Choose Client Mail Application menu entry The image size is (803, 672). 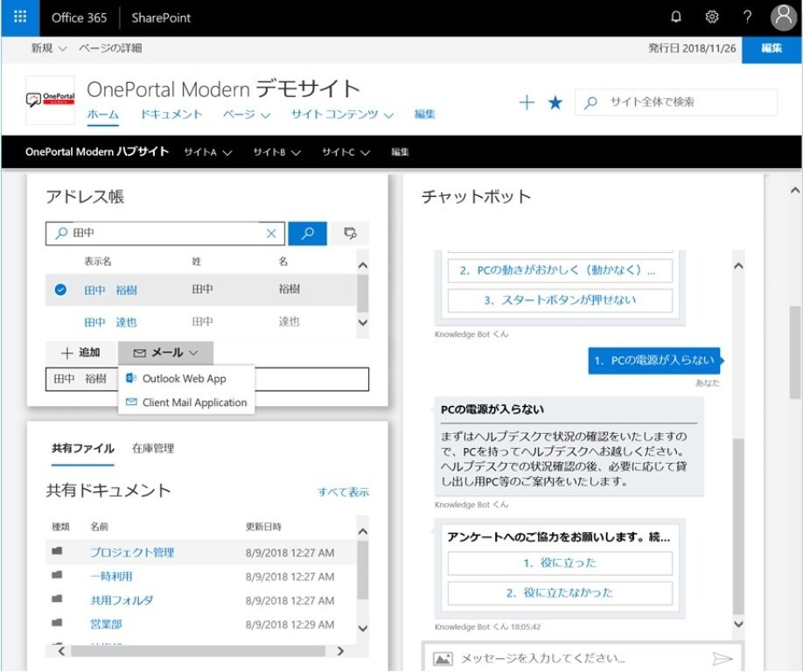coord(186,402)
